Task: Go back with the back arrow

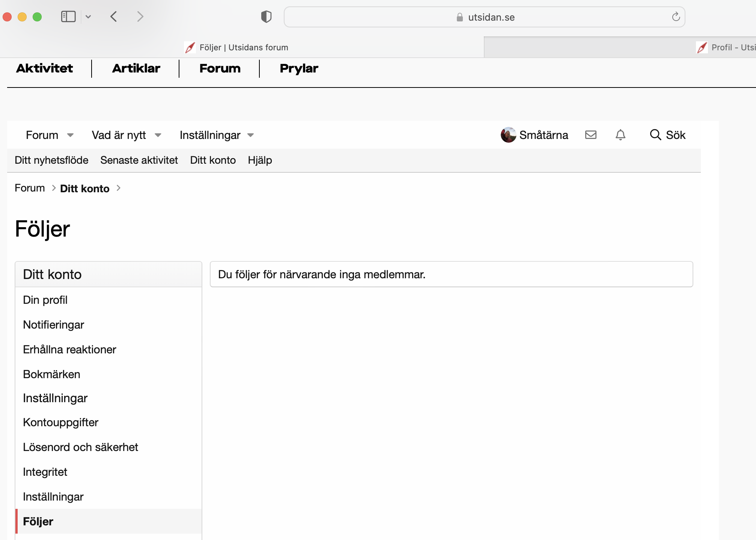Action: click(114, 17)
